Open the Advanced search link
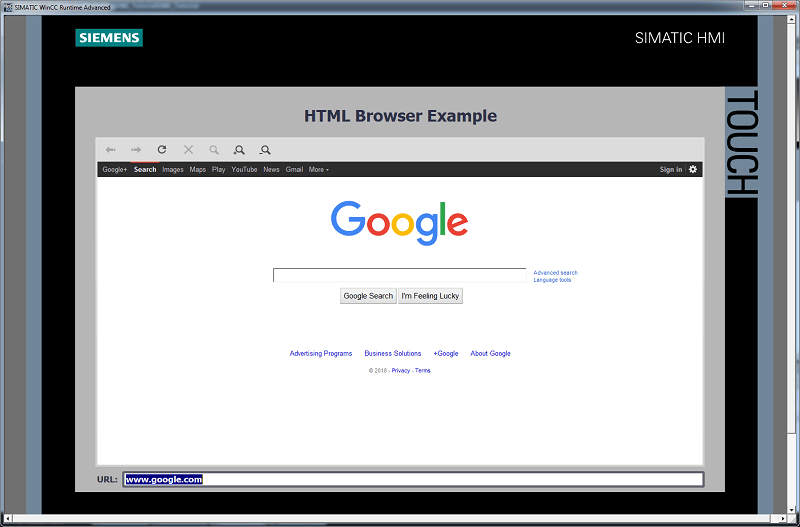 (x=555, y=273)
